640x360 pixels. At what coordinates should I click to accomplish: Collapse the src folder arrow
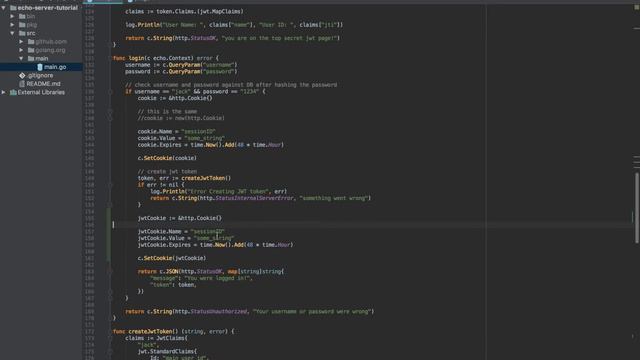coord(12,33)
